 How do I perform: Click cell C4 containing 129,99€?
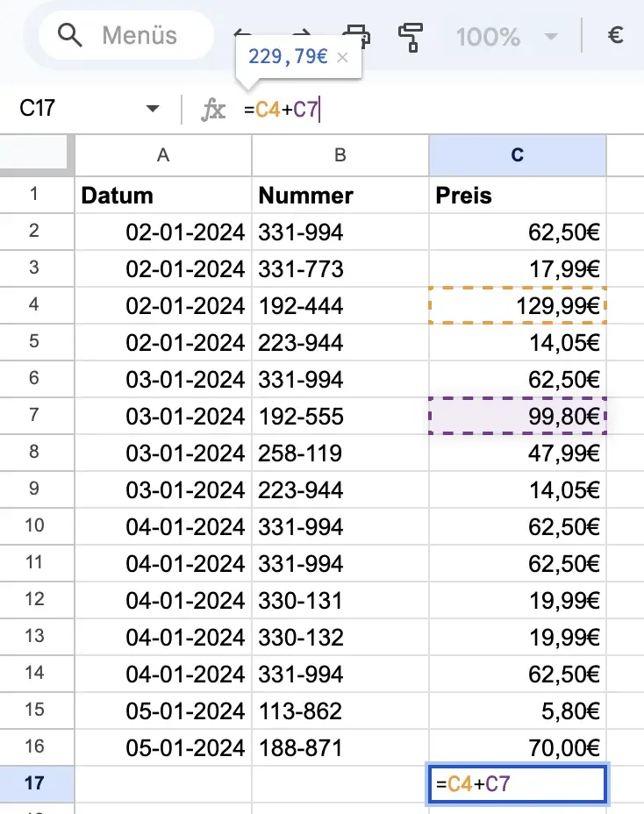pyautogui.click(x=517, y=306)
